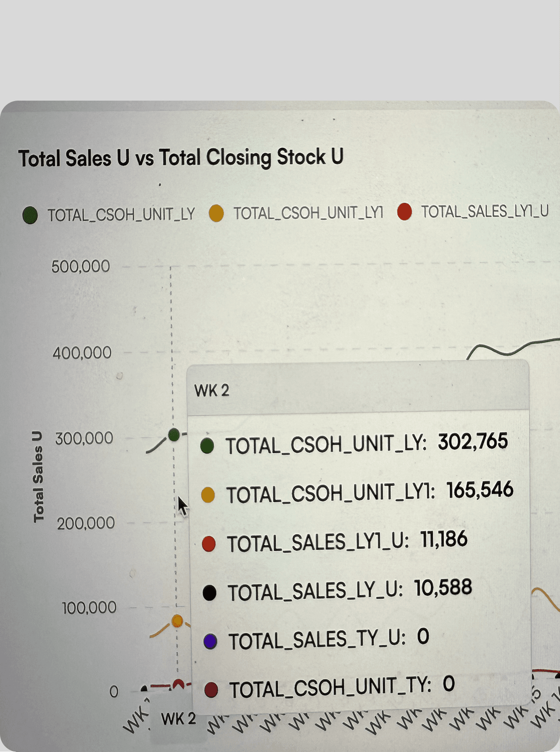Image resolution: width=560 pixels, height=752 pixels.
Task: Click dark red dot beside TOTAL_CSOH_UNIT_TY
Action: pos(211,690)
